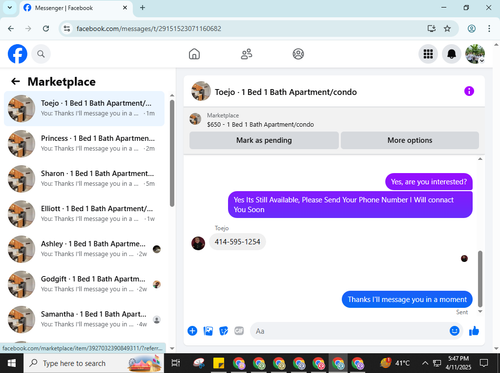Open Elliott conversation in list
Viewport: 500px width, 373px height.
[x=84, y=214]
